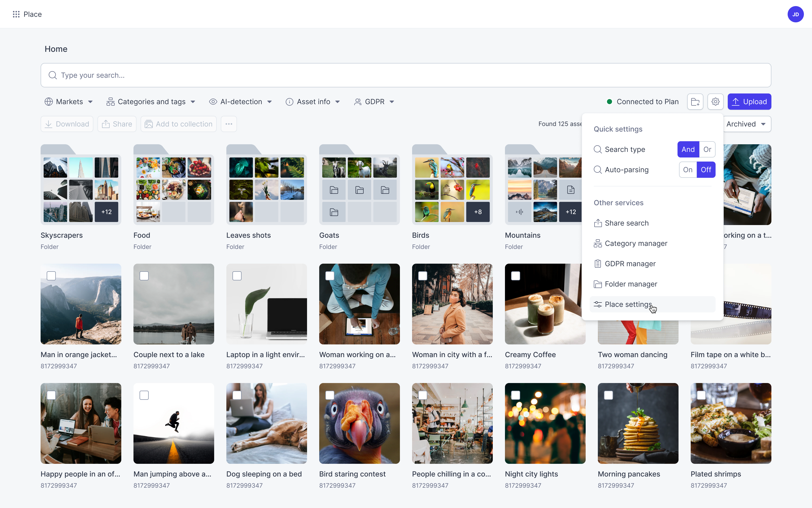The height and width of the screenshot is (508, 812).
Task: Click the Markets globe icon
Action: 49,102
